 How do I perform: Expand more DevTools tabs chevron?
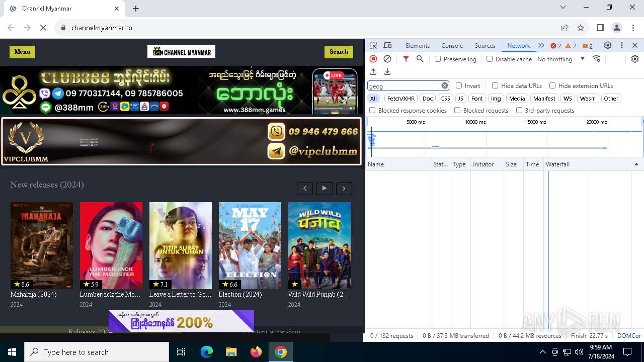click(541, 45)
